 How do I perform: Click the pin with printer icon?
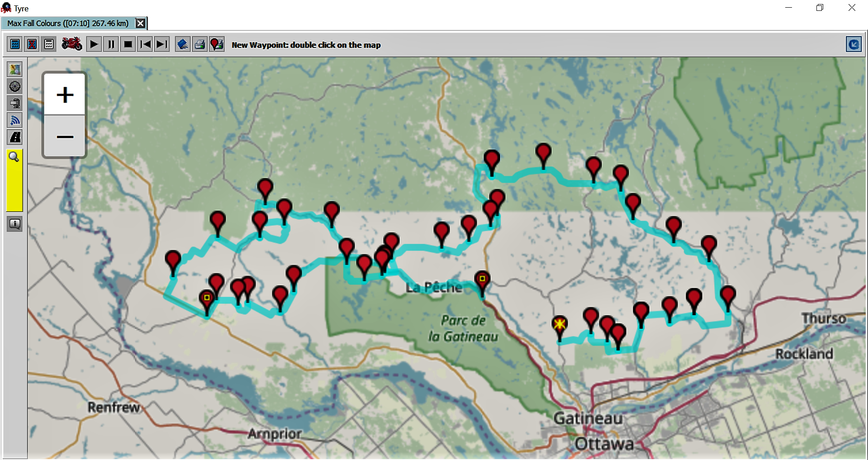click(217, 44)
